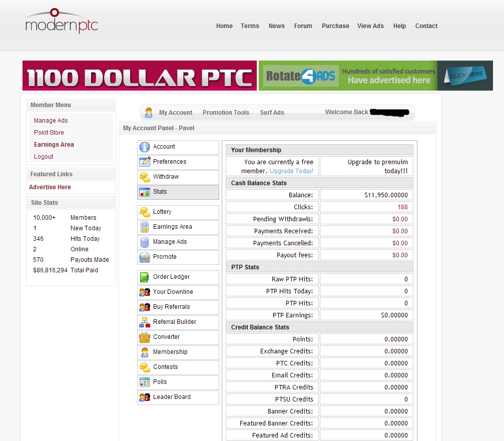Screen dimensions: 504x441
Task: Open the Help page
Action: pyautogui.click(x=399, y=26)
